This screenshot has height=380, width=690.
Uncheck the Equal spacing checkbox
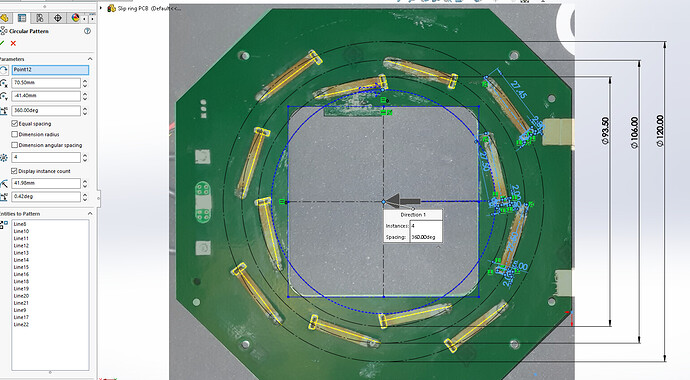pos(15,124)
